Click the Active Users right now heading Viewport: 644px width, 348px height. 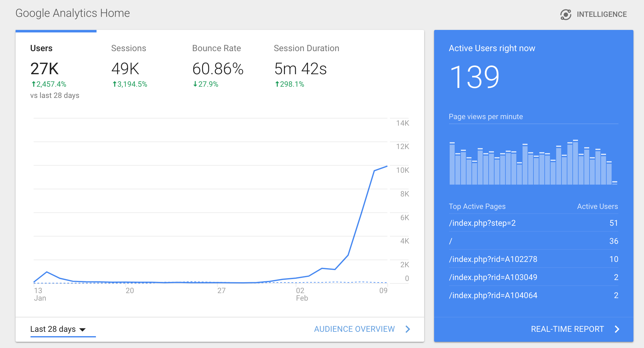pyautogui.click(x=492, y=48)
